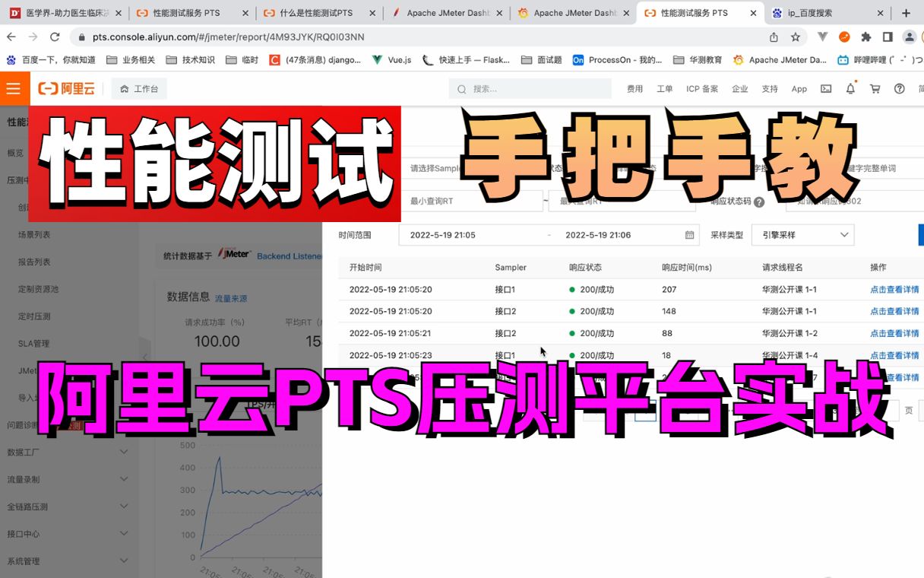Open a new browser tab
This screenshot has height=578, width=924.
coord(906,13)
